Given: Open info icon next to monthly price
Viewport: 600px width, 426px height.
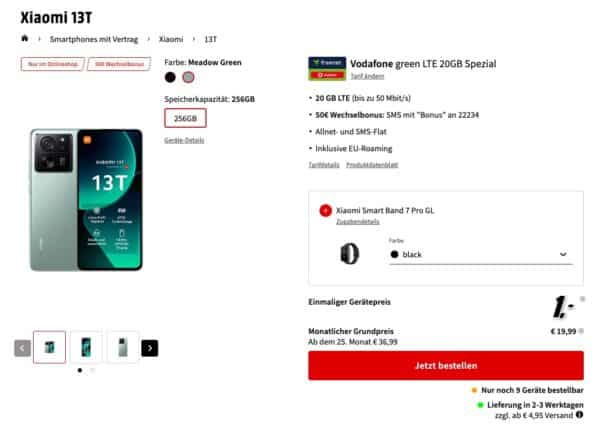Looking at the screenshot, I should coord(581,331).
